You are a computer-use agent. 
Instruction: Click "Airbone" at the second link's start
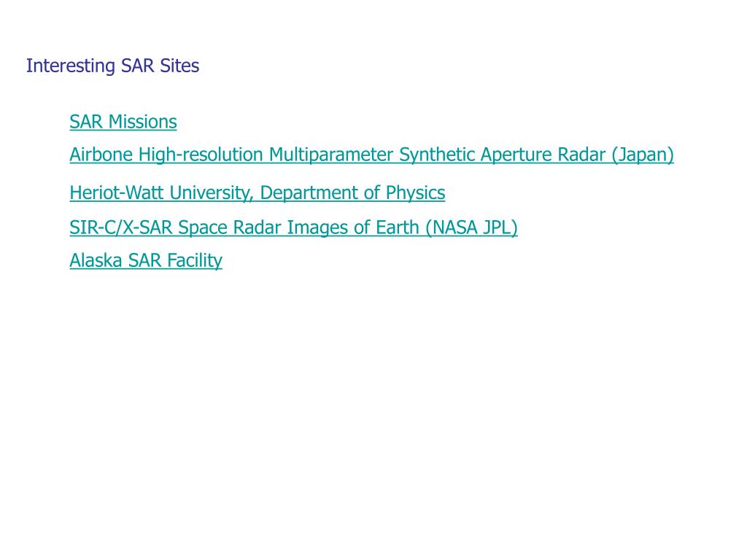101,155
